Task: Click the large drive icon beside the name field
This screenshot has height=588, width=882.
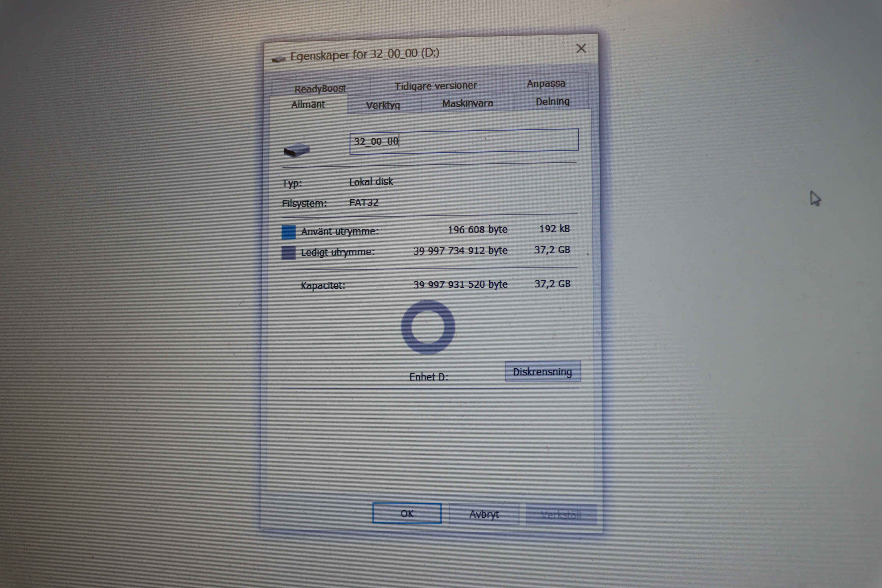Action: click(297, 150)
